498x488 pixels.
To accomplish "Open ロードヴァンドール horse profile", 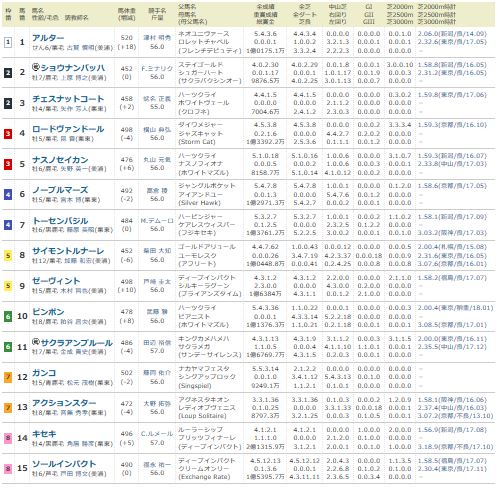I will pyautogui.click(x=68, y=129).
